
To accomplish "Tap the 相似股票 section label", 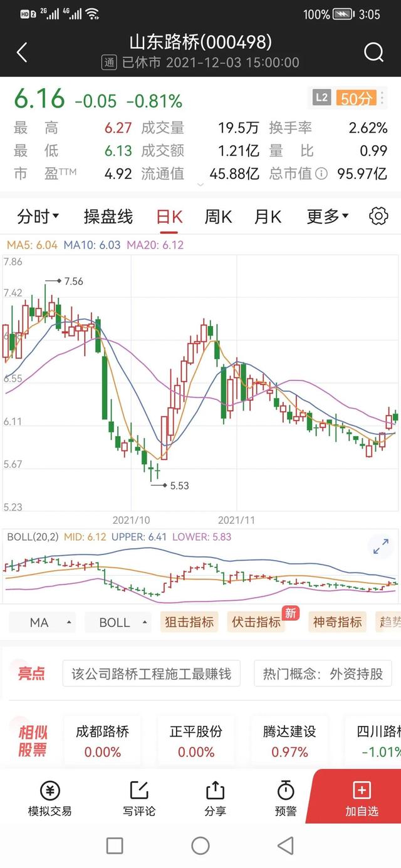I will [33, 741].
